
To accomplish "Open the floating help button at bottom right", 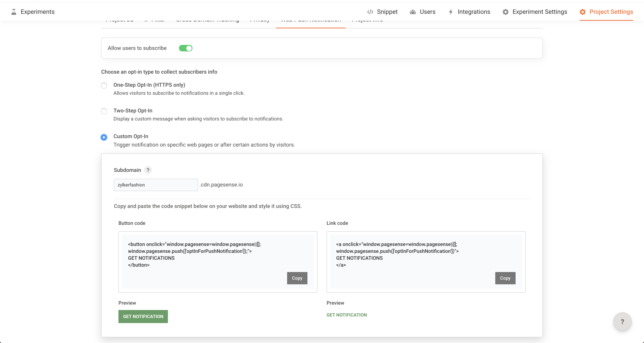I will [622, 322].
